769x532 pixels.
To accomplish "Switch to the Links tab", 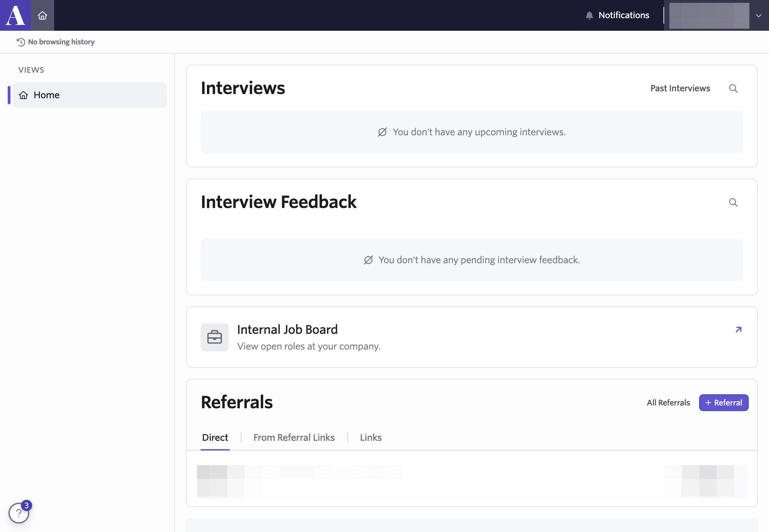I will click(x=371, y=438).
